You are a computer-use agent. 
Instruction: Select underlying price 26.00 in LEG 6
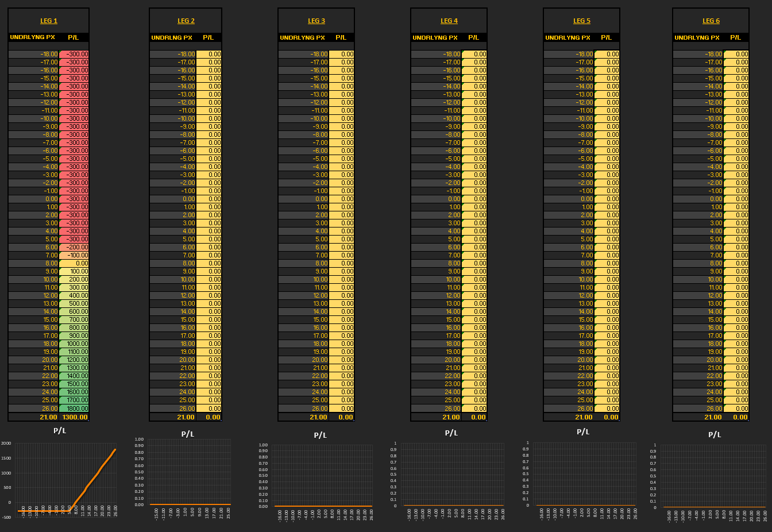[698, 408]
